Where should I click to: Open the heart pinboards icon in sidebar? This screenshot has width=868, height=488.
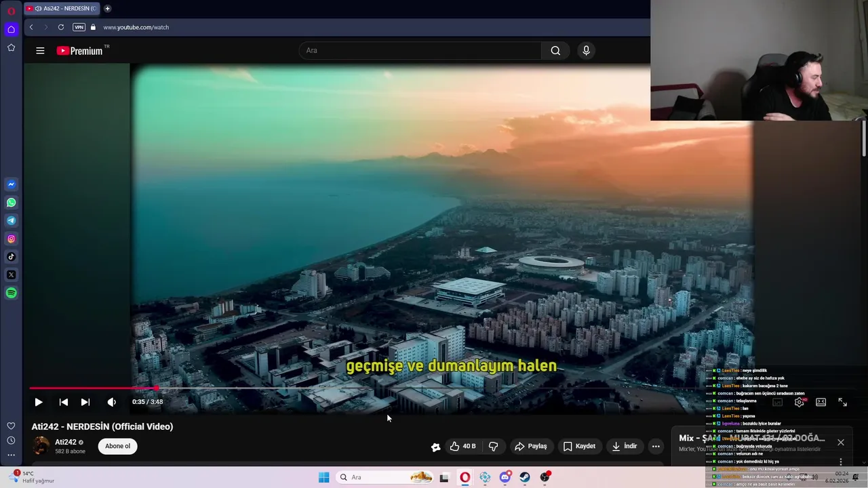[x=11, y=426]
